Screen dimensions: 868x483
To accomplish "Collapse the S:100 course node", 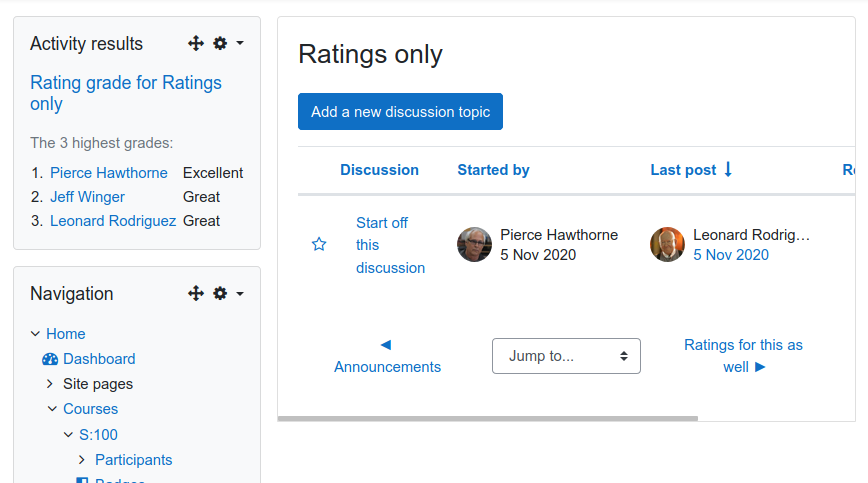I will (x=68, y=434).
